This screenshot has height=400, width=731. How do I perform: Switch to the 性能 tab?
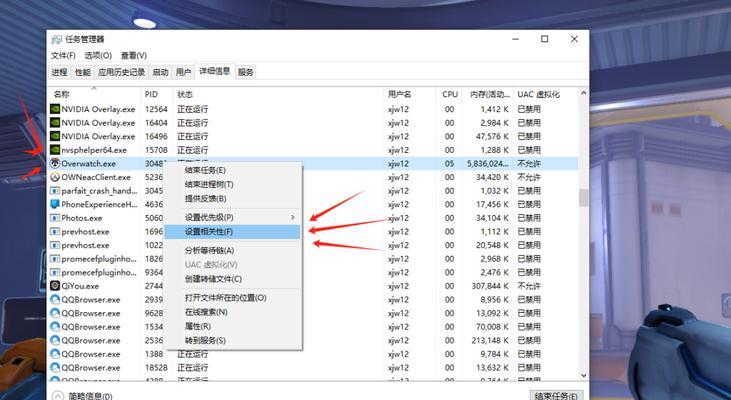(83, 72)
